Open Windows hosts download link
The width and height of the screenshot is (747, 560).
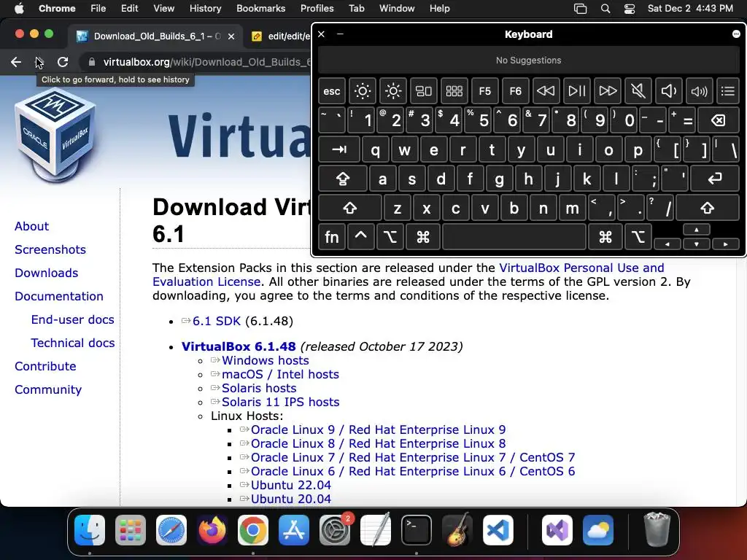click(x=266, y=360)
